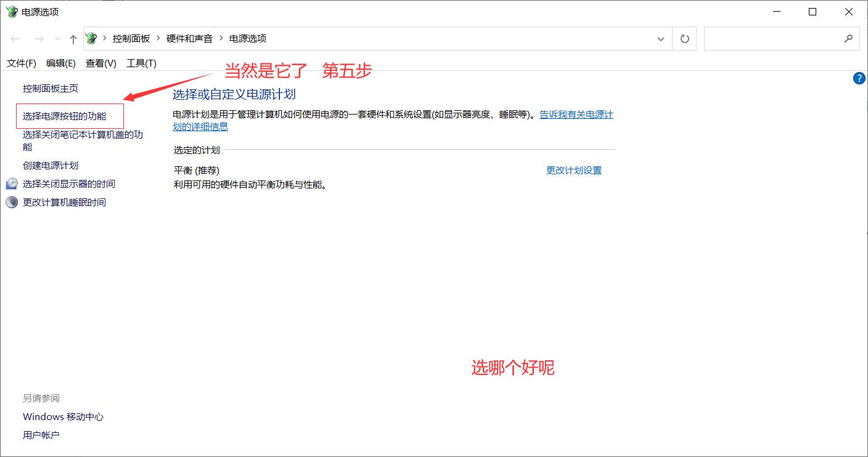The image size is (868, 457).
Task: Click the icon beside 选择关闭显示器的时间
Action: [x=12, y=184]
